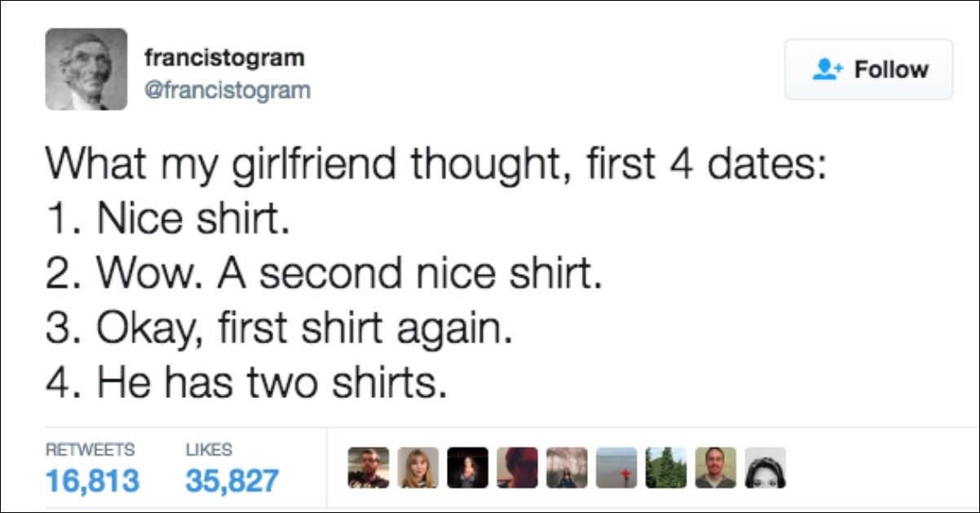Open the @francistogram handle link
980x513 pixels.
pyautogui.click(x=227, y=89)
